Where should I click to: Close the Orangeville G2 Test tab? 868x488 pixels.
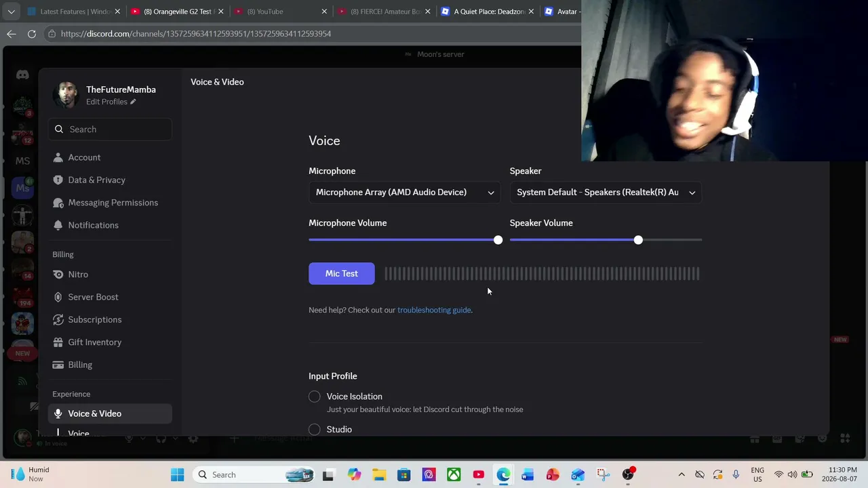[220, 12]
